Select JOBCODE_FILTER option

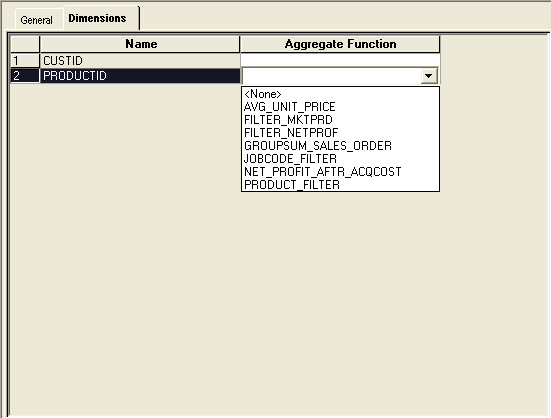click(x=340, y=159)
